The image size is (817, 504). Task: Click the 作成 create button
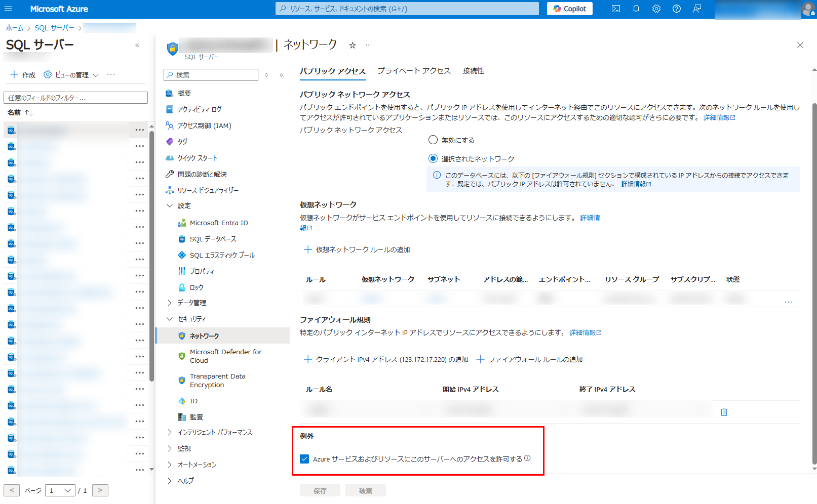coord(23,75)
